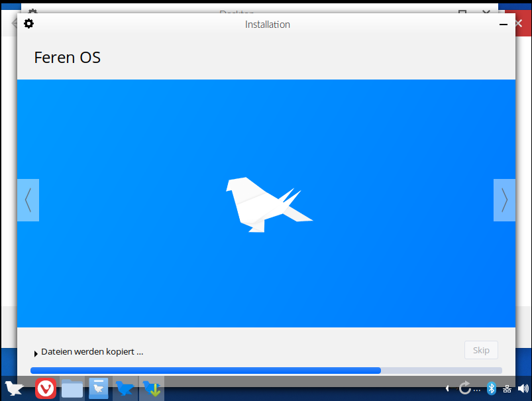Viewport: 532px width, 401px height.
Task: Go to the previous slideshow slide
Action: pyautogui.click(x=28, y=200)
